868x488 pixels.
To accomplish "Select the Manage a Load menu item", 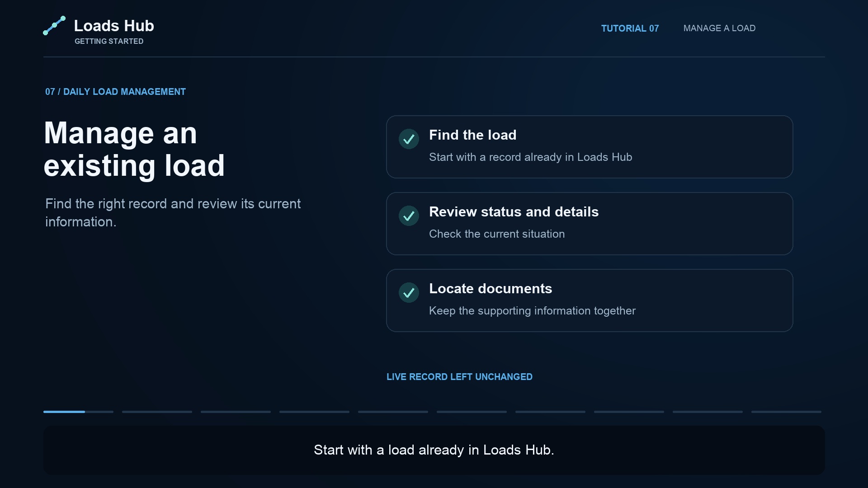I will [719, 28].
